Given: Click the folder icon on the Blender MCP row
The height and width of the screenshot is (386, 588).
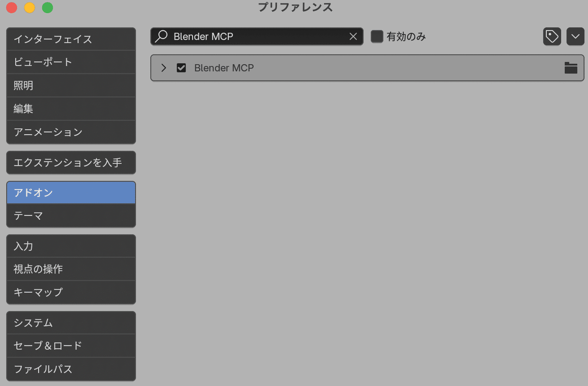Looking at the screenshot, I should [571, 68].
